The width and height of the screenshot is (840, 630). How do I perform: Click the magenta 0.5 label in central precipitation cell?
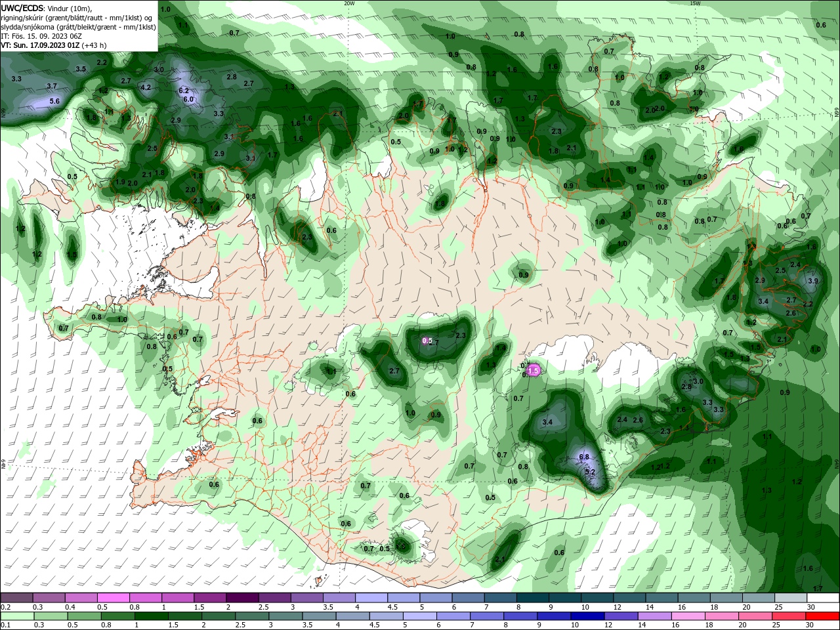427,341
